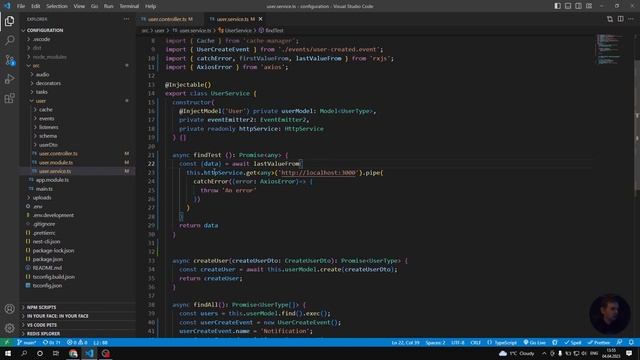Toggle the secondary sidebar visibility
Viewport: 640px width, 360px height.
click(x=578, y=6)
